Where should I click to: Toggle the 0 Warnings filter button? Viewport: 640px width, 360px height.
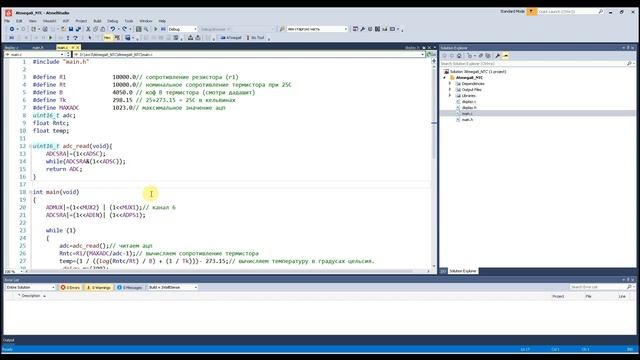pos(98,287)
